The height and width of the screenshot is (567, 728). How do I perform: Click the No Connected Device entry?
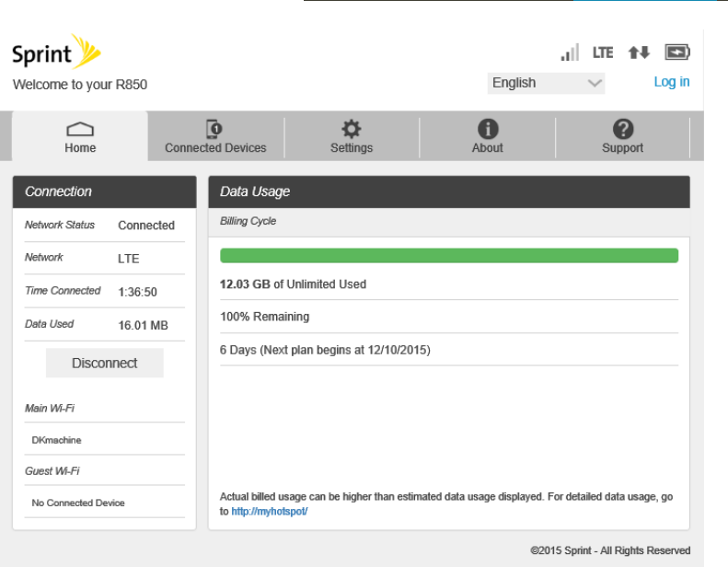pyautogui.click(x=78, y=503)
